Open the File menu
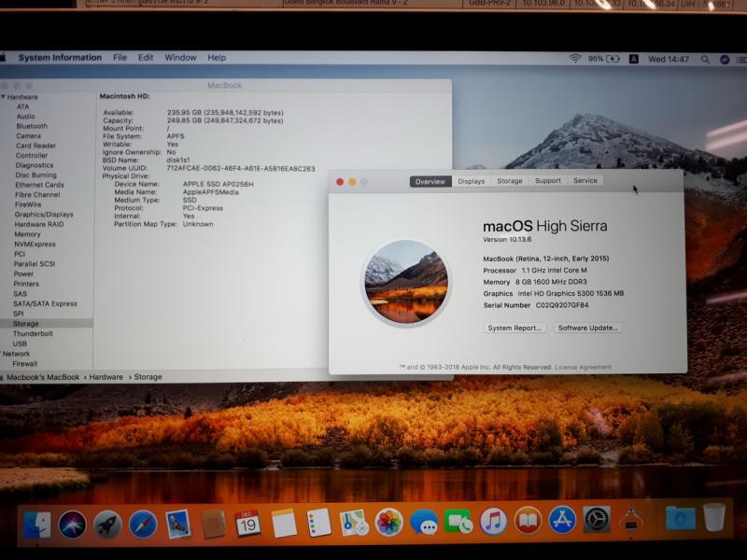Image resolution: width=747 pixels, height=560 pixels. click(120, 58)
